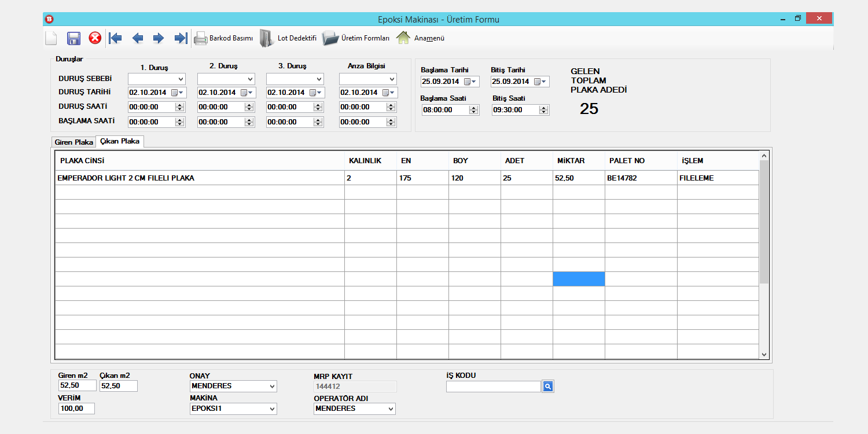The width and height of the screenshot is (868, 434).
Task: Select the Çıkan Plaka tab
Action: pyautogui.click(x=120, y=141)
